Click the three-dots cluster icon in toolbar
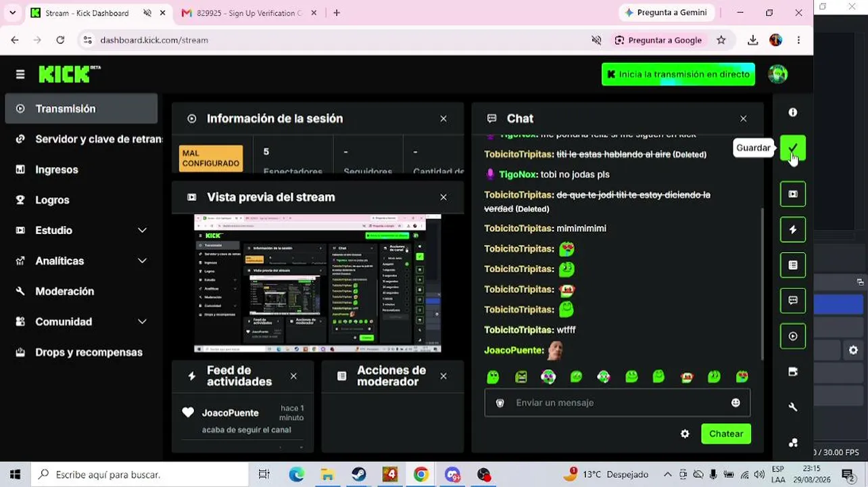Image resolution: width=868 pixels, height=487 pixels. [793, 442]
